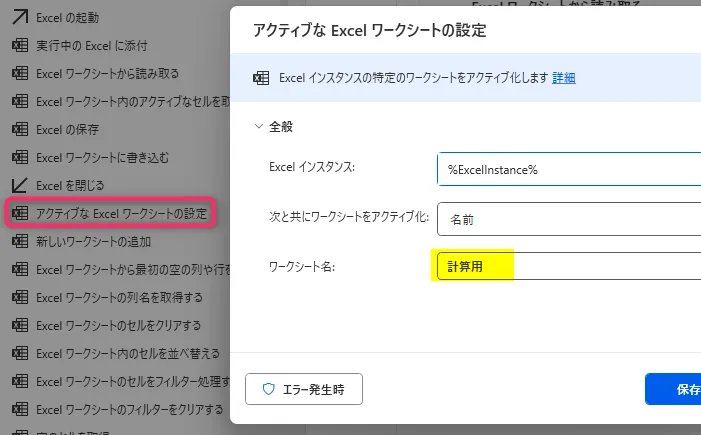Screen dimensions: 701x435
Task: Pick Excel ワークシートのフィルターをクリアする action
Action: click(129, 409)
